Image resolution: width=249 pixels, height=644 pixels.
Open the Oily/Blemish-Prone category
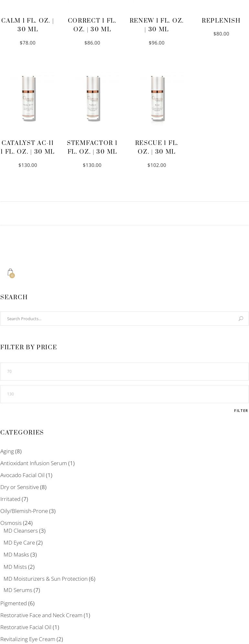click(x=24, y=511)
